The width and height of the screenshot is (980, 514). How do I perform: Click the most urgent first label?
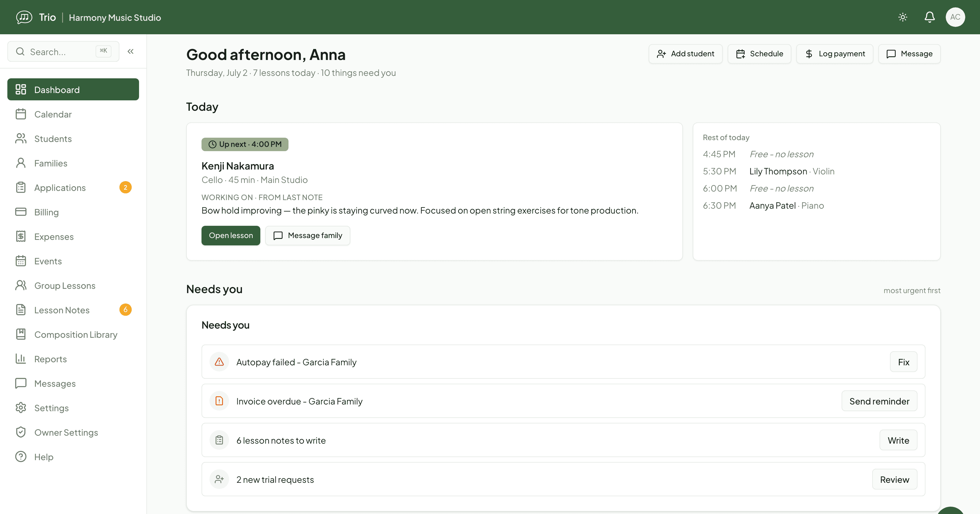click(x=912, y=290)
